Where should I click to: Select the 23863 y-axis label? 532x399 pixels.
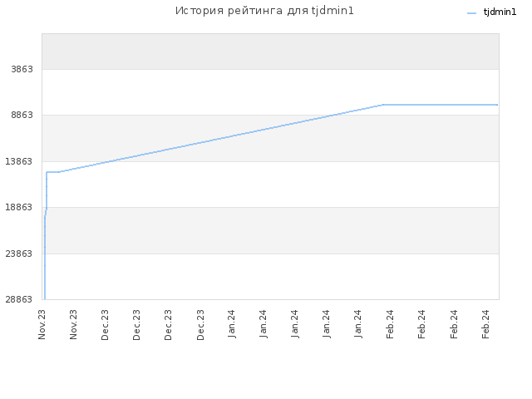(x=19, y=254)
